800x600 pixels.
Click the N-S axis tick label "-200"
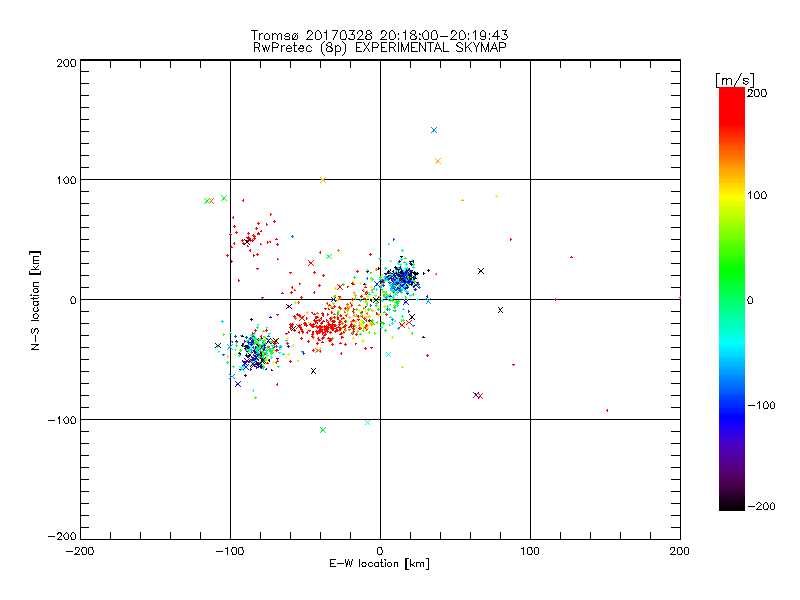[x=62, y=536]
